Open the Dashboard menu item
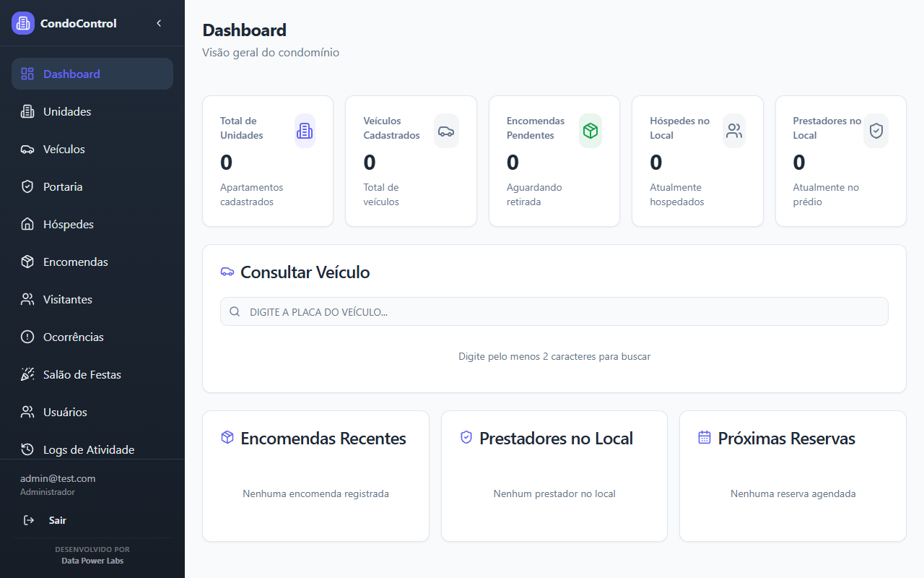The width and height of the screenshot is (924, 578). tap(71, 74)
